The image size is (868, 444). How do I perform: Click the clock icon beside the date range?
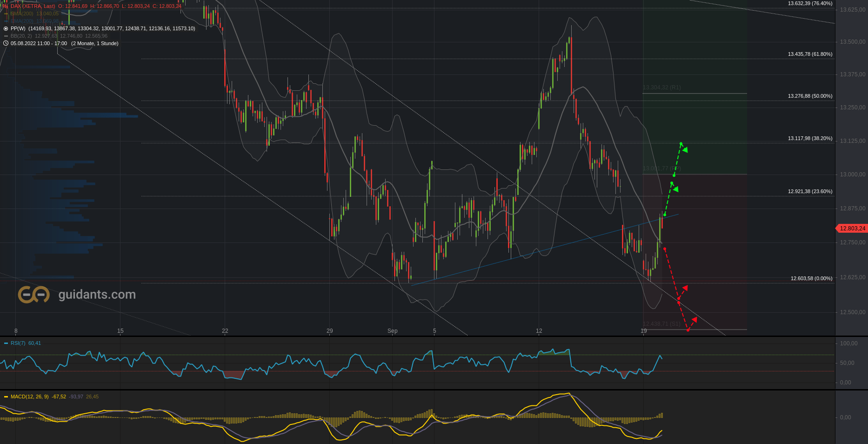point(6,43)
